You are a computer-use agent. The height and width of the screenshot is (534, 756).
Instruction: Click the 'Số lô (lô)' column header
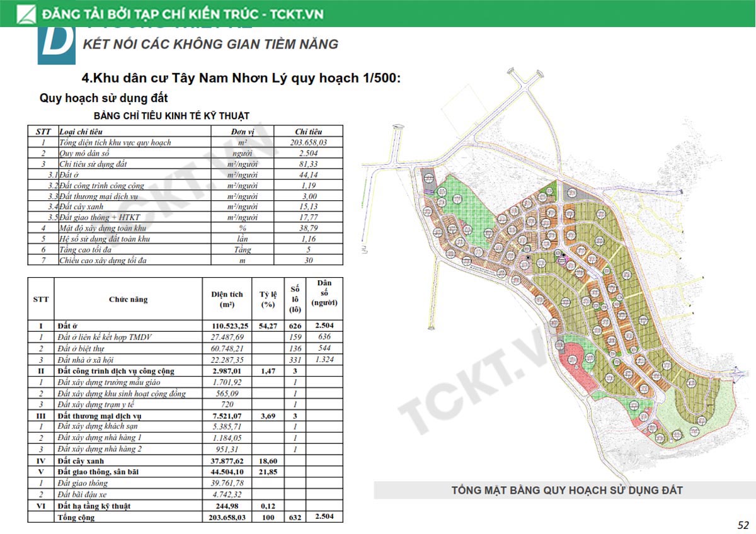(295, 299)
